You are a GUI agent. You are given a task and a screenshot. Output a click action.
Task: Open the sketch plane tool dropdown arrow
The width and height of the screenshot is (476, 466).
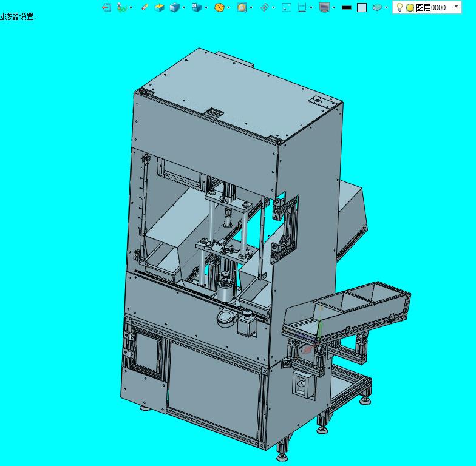click(x=131, y=7)
